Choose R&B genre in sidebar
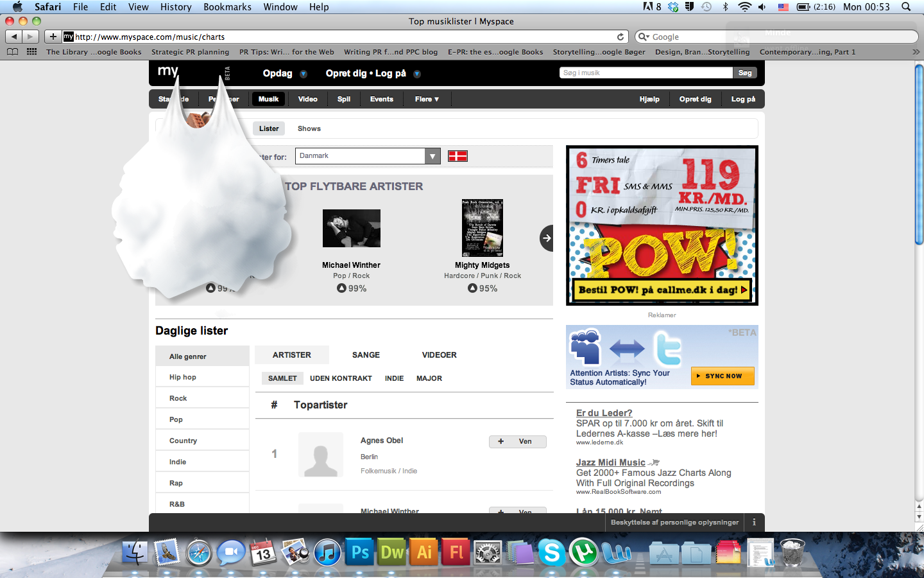The image size is (924, 578). (202, 504)
